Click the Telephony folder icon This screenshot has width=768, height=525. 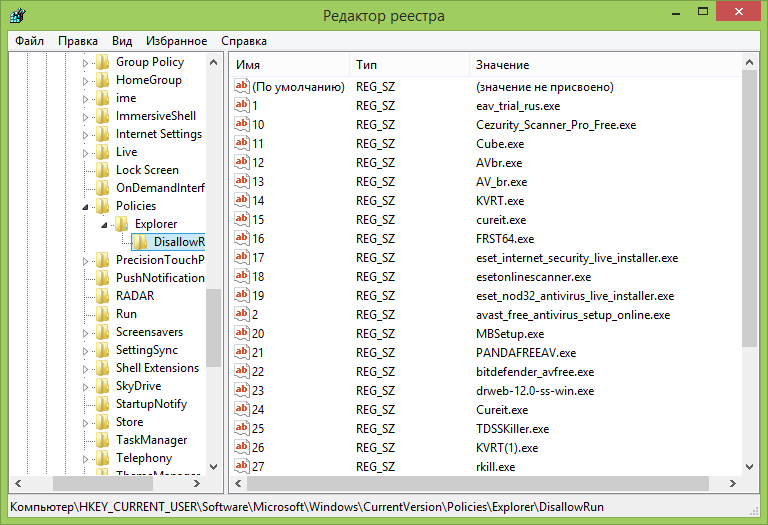(x=103, y=458)
